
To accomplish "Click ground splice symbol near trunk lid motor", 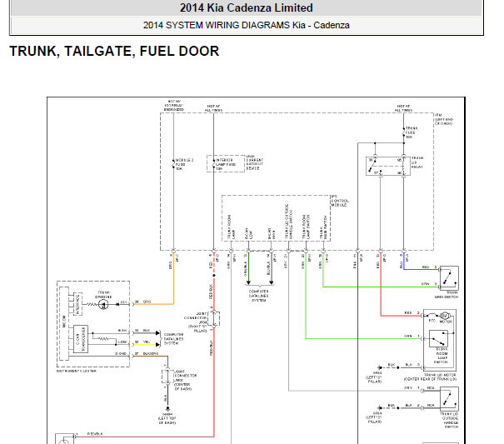I will coord(380,367).
